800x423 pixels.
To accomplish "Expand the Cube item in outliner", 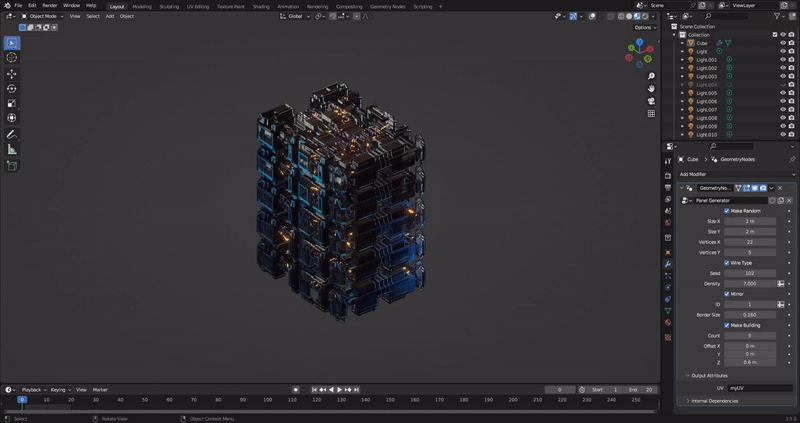I will (683, 43).
